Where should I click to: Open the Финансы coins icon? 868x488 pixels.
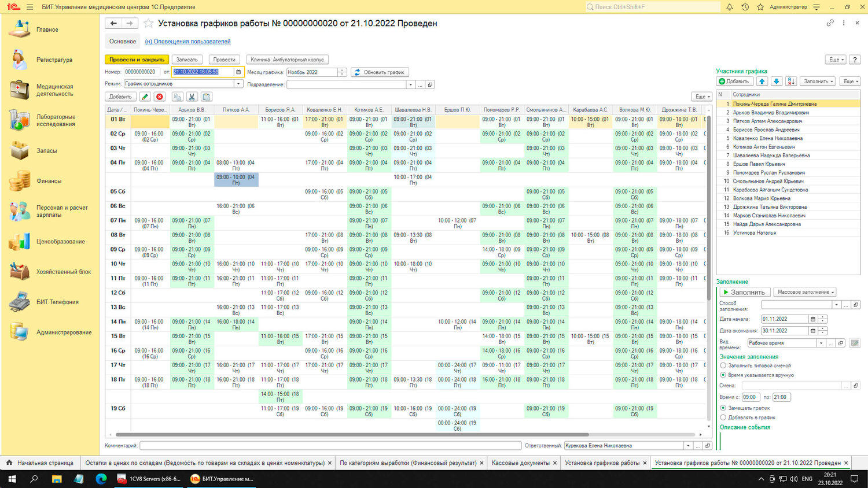(x=20, y=181)
